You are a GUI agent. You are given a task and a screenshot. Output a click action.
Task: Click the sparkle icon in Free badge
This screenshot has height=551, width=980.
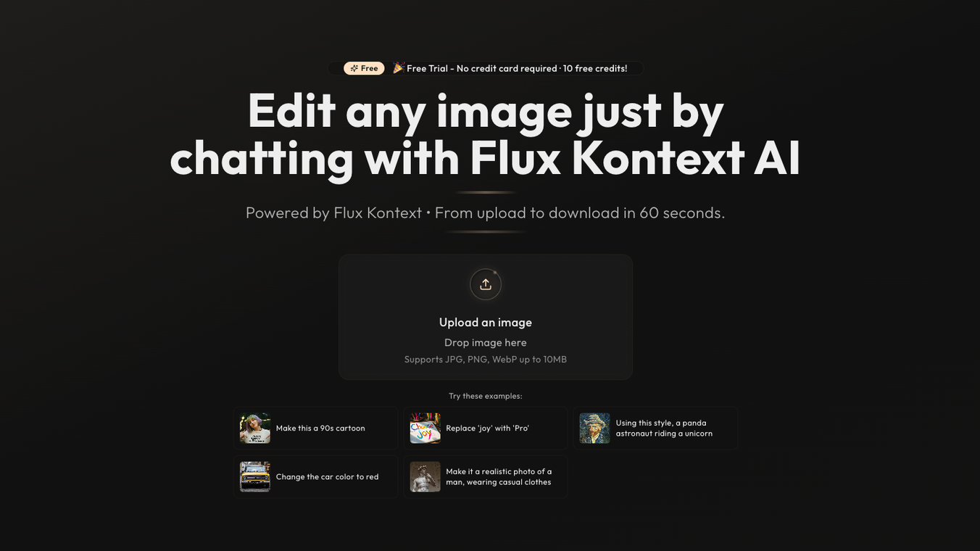(354, 68)
